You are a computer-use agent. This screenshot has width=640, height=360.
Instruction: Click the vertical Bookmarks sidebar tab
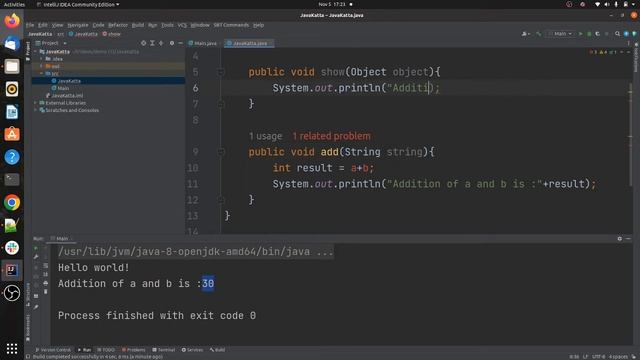pos(28,328)
